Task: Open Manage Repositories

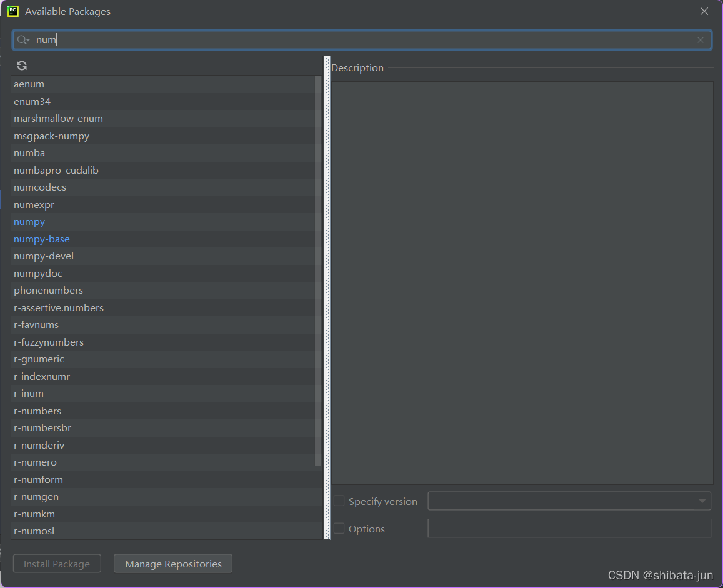Action: click(172, 563)
